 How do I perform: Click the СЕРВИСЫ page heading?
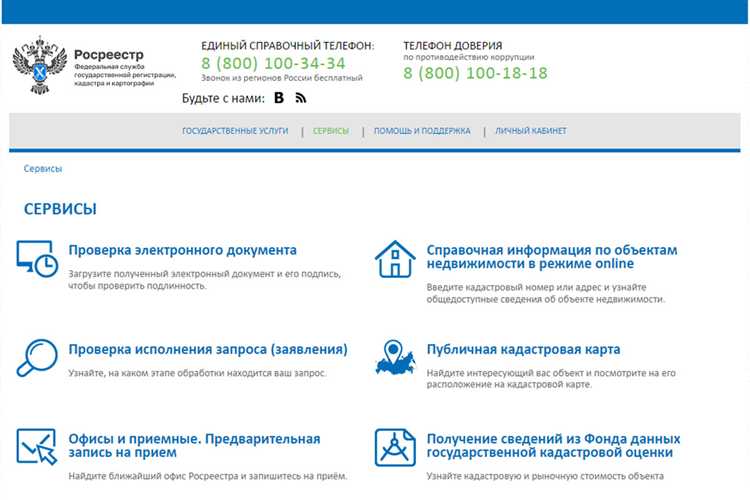coord(60,209)
